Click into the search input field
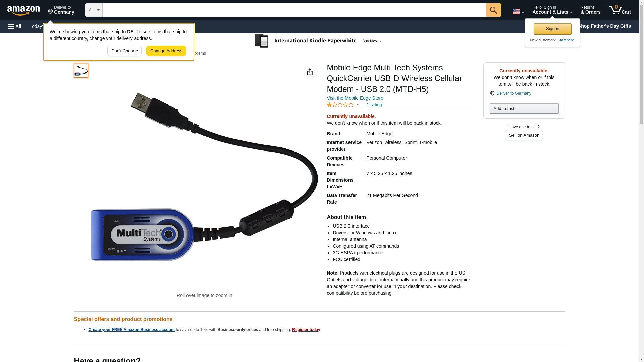The height and width of the screenshot is (362, 644). pyautogui.click(x=294, y=10)
